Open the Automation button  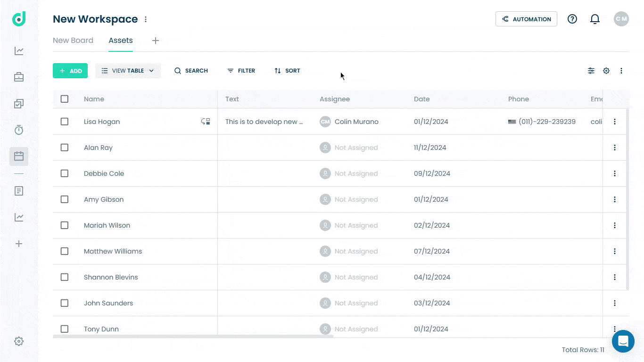point(526,19)
